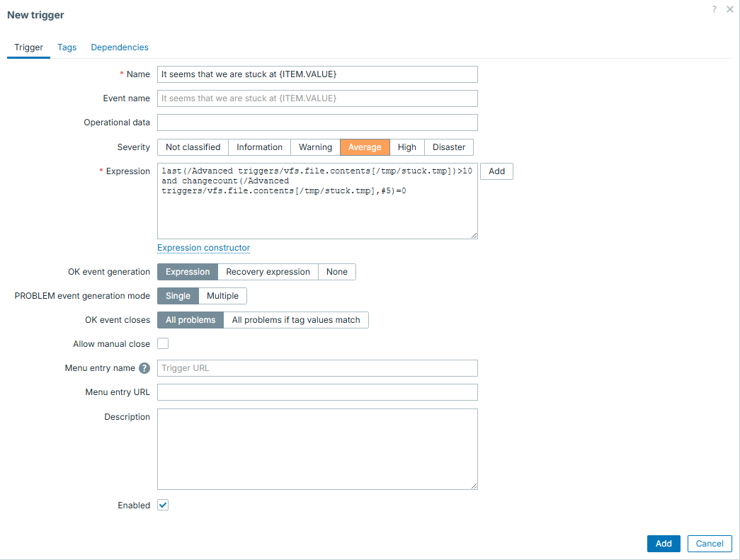Click into the Operational data field

click(x=317, y=122)
